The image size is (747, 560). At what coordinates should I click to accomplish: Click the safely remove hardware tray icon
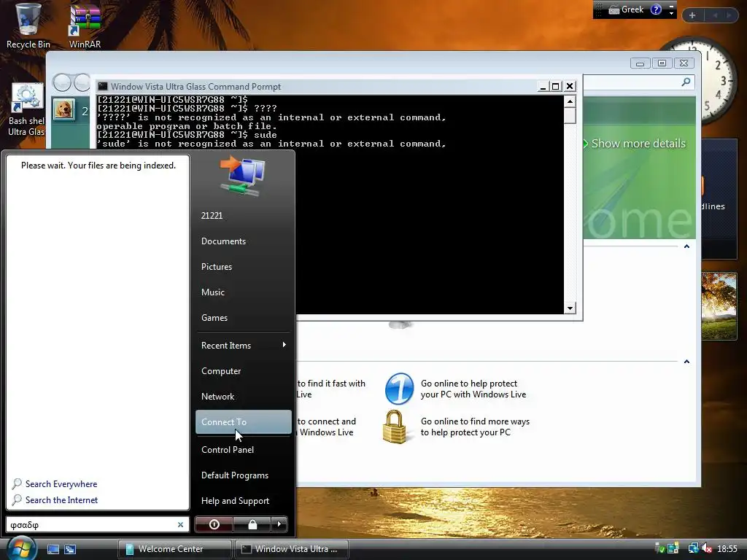point(659,549)
